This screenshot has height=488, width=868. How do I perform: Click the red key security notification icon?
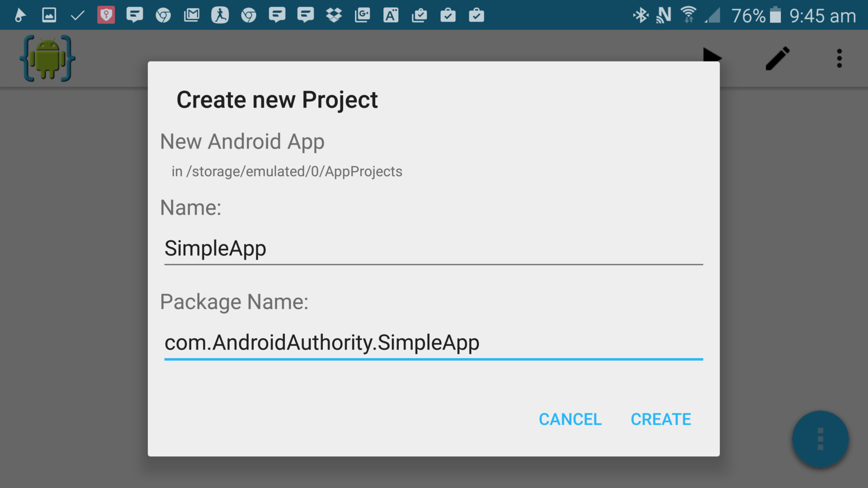(106, 15)
